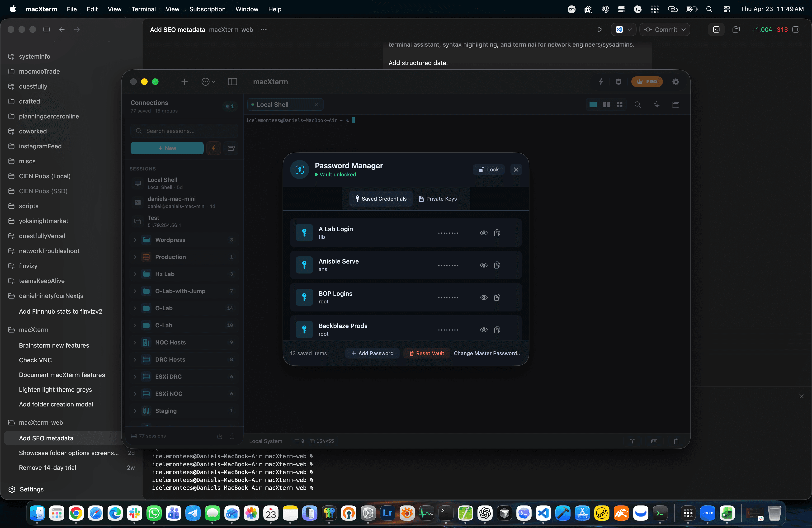Copy the A Lab Login password
This screenshot has height=528, width=812.
point(497,233)
